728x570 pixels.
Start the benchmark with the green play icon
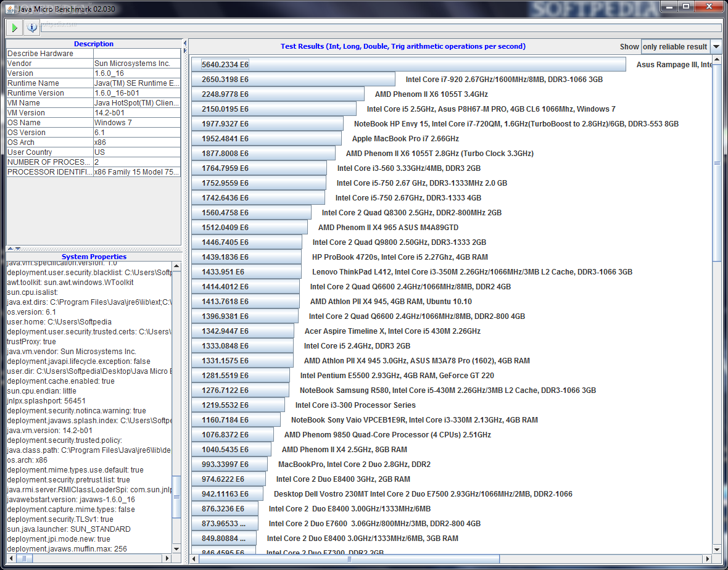click(x=14, y=28)
